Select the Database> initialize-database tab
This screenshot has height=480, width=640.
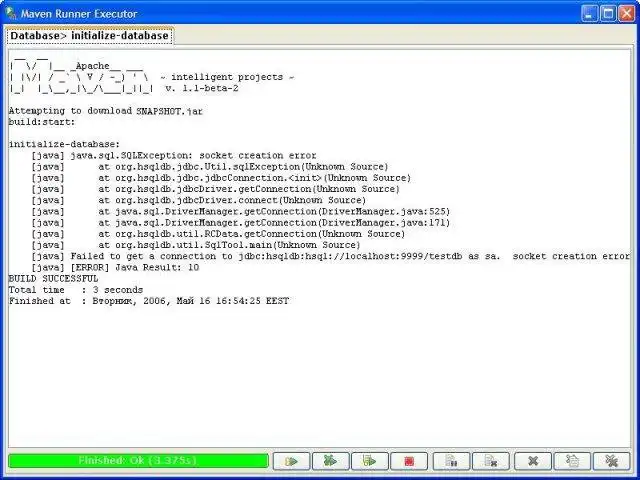[x=89, y=36]
